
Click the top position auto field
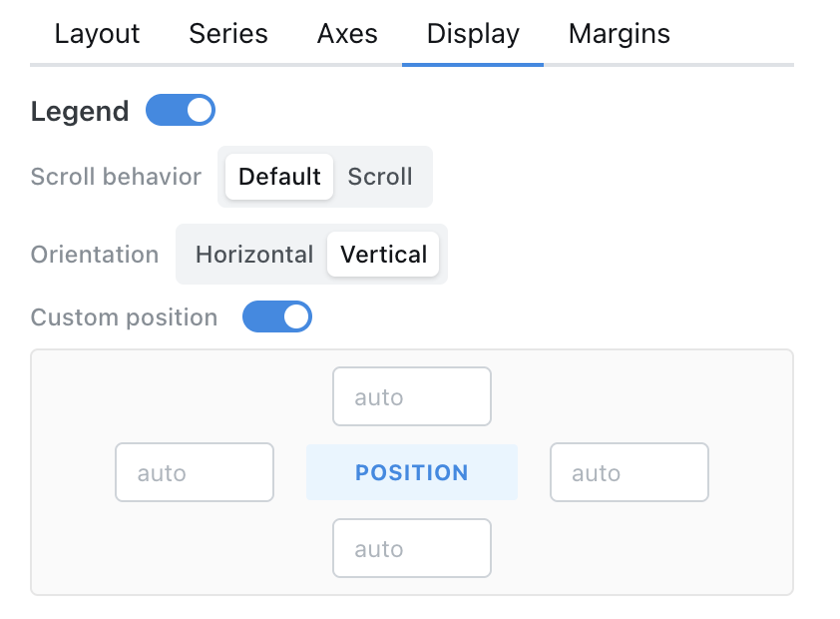pyautogui.click(x=411, y=397)
